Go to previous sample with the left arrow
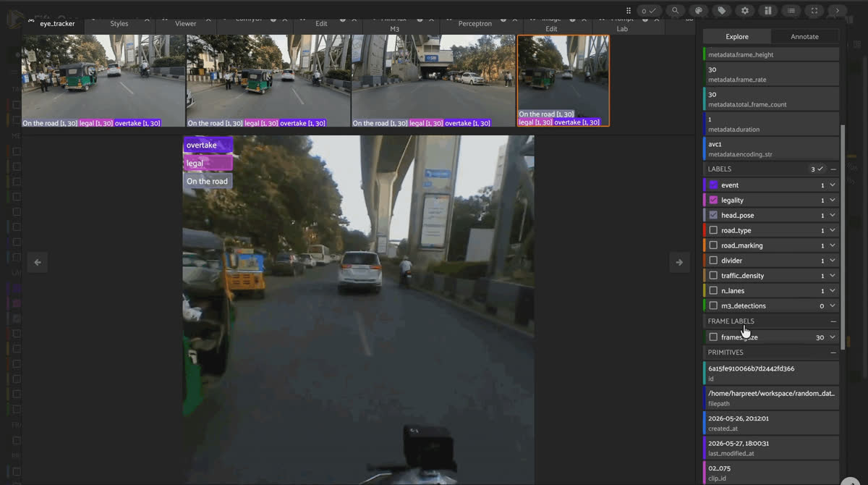Screen dimensions: 868x485 point(38,262)
